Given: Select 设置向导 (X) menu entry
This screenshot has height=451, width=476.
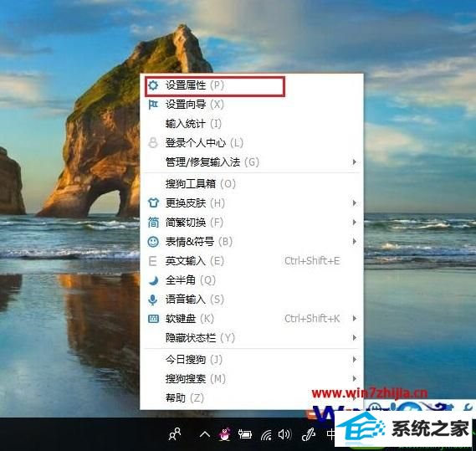Looking at the screenshot, I should click(252, 105).
